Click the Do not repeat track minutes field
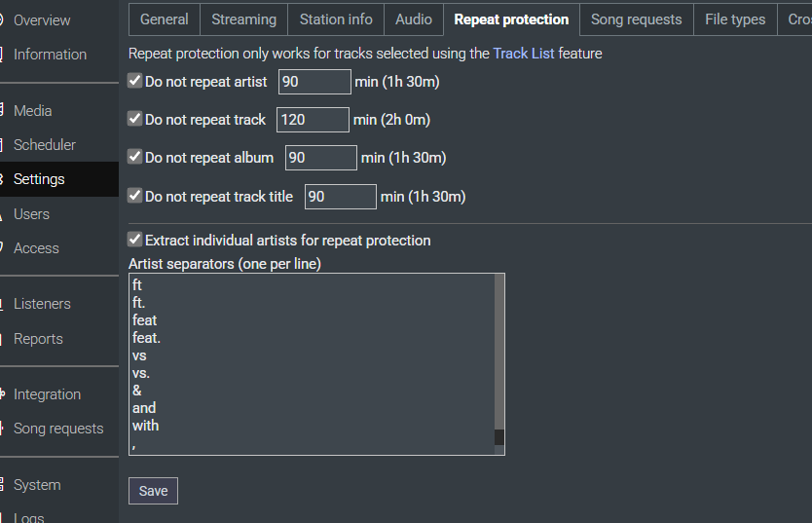 pos(313,120)
